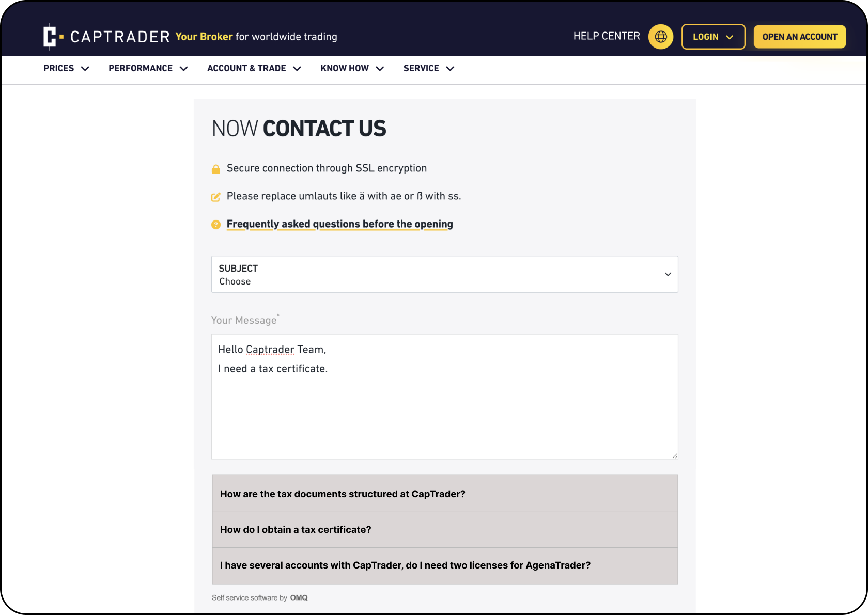
Task: Open the ACCOUNT & TRADE menu
Action: coord(254,68)
